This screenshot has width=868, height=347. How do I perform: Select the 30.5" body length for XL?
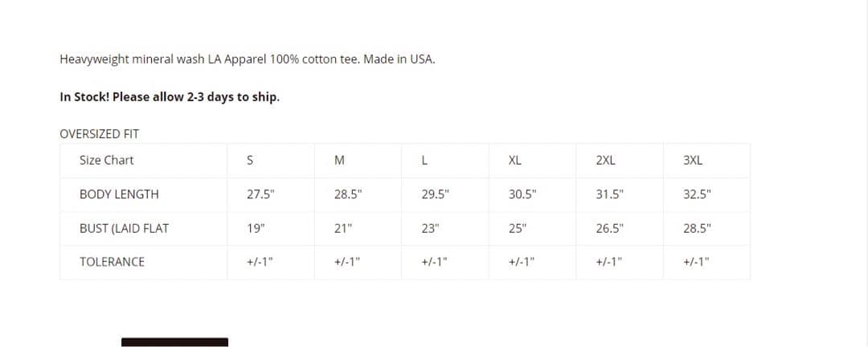pos(522,194)
